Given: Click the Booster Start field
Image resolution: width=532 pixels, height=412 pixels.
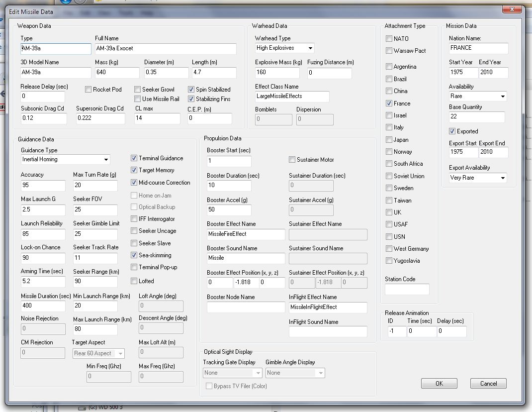Looking at the screenshot, I should coord(229,161).
